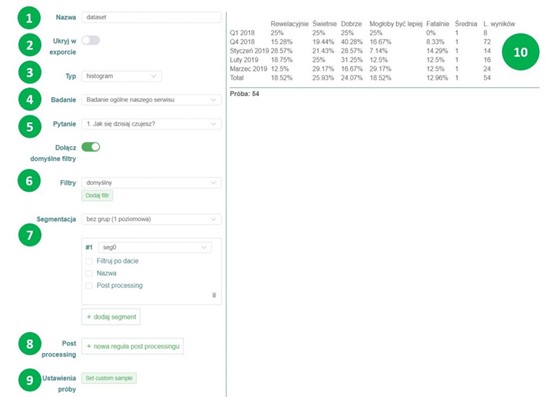Open the Filtry domyślny dropdown
The image size is (545, 397).
click(x=151, y=183)
